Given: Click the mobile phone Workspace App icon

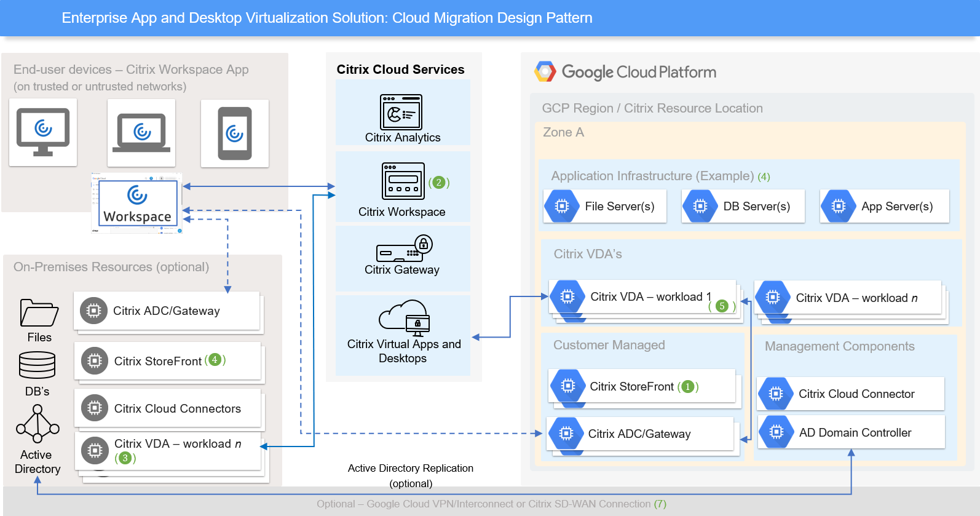Looking at the screenshot, I should [235, 133].
